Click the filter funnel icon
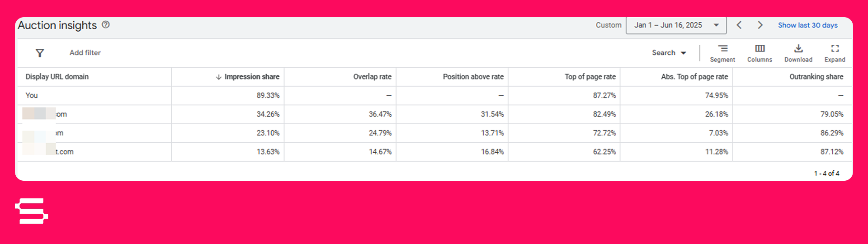 point(40,53)
